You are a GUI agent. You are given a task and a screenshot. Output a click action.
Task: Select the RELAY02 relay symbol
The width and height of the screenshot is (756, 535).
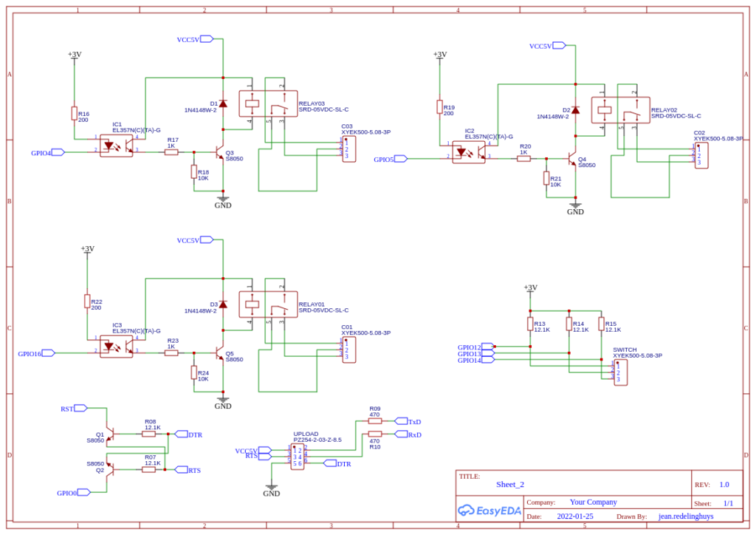click(620, 109)
